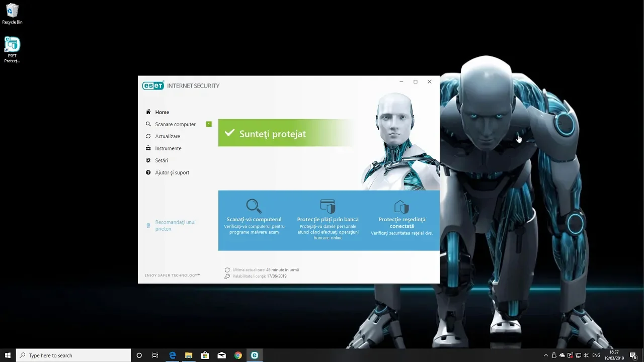
Task: Open Ajutor și suport section
Action: tap(172, 172)
